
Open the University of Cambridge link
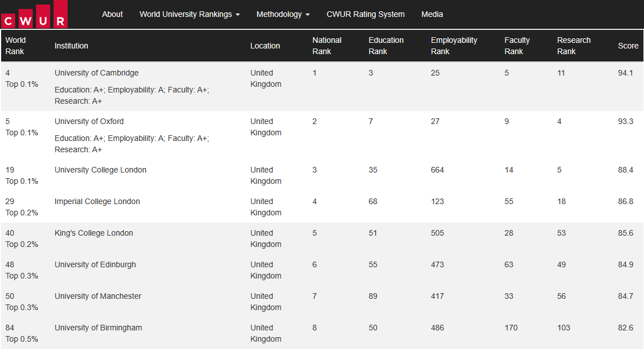96,73
